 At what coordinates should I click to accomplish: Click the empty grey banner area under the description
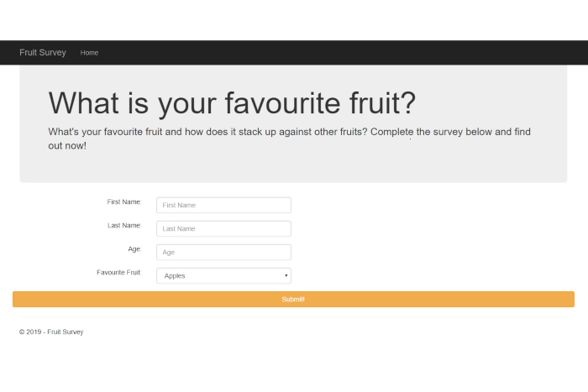293,167
